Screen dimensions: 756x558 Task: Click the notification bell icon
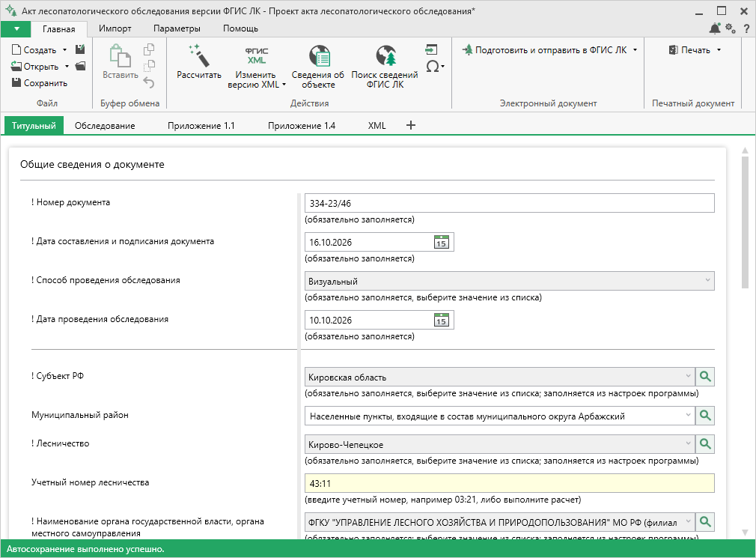click(715, 28)
